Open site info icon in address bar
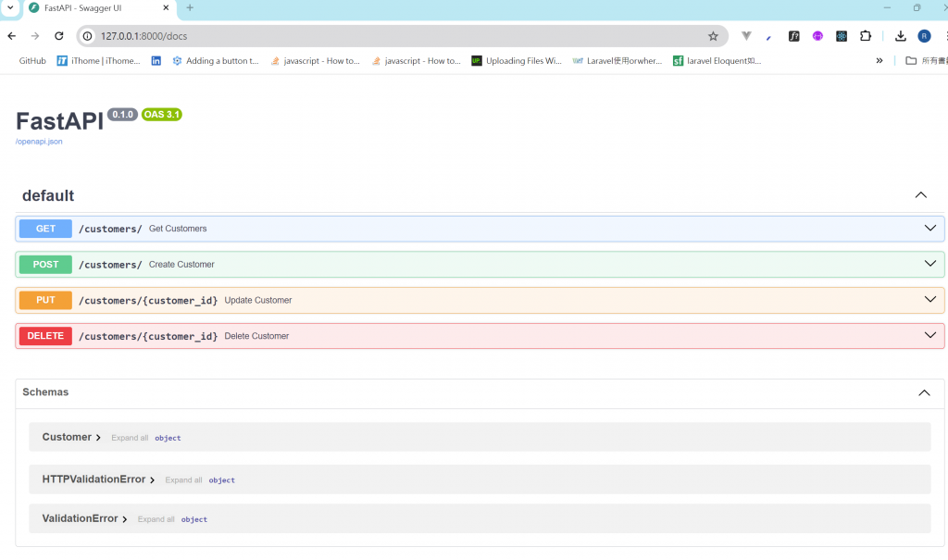 (88, 36)
